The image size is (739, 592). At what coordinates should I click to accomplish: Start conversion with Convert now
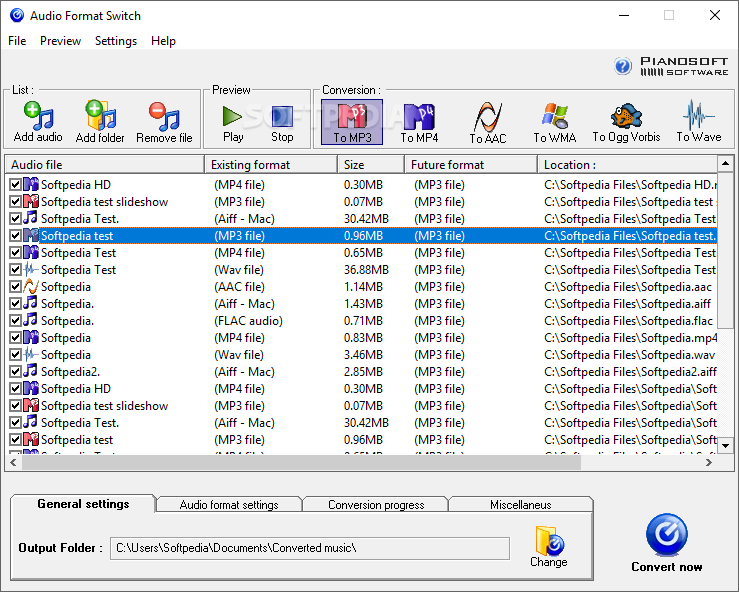pyautogui.click(x=666, y=543)
